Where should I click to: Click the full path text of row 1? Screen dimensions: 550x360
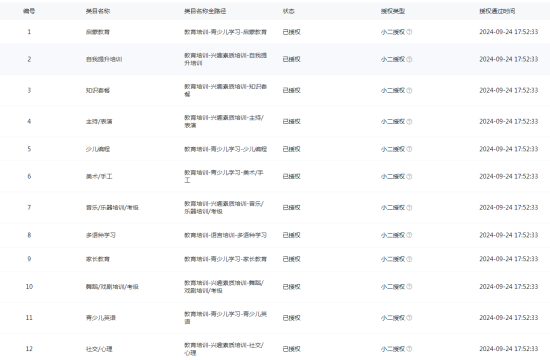pyautogui.click(x=226, y=32)
